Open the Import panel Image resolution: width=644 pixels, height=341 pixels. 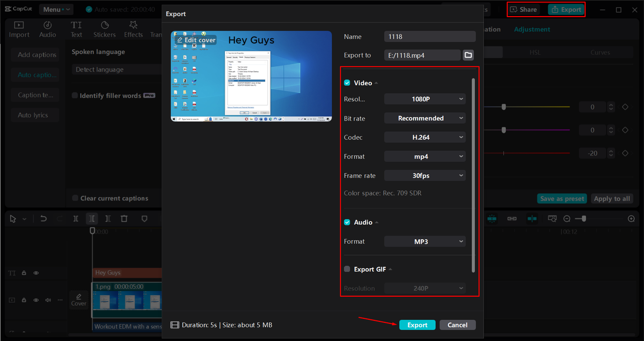pyautogui.click(x=19, y=29)
